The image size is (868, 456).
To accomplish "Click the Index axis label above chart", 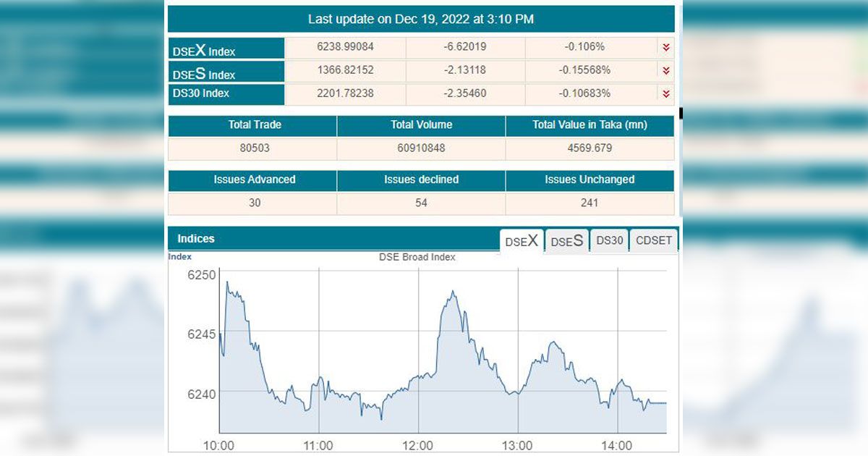I will (180, 256).
